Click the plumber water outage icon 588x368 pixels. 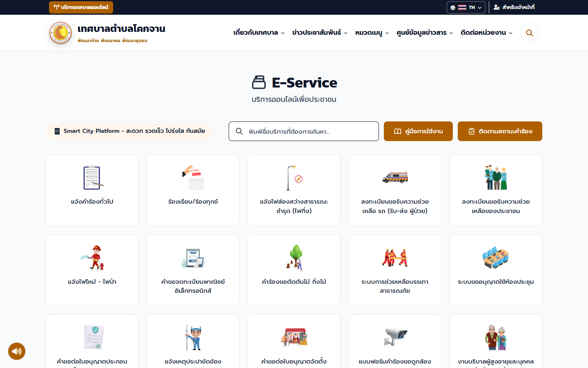point(193,337)
